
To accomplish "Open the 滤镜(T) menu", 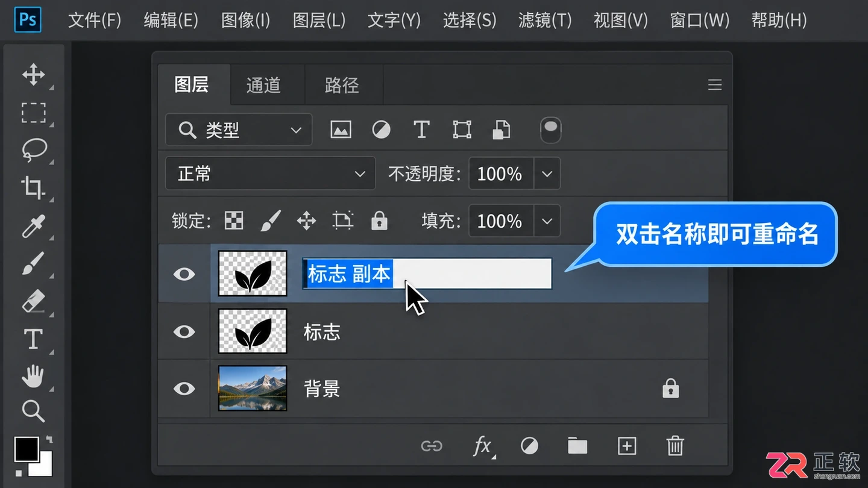I will point(545,20).
